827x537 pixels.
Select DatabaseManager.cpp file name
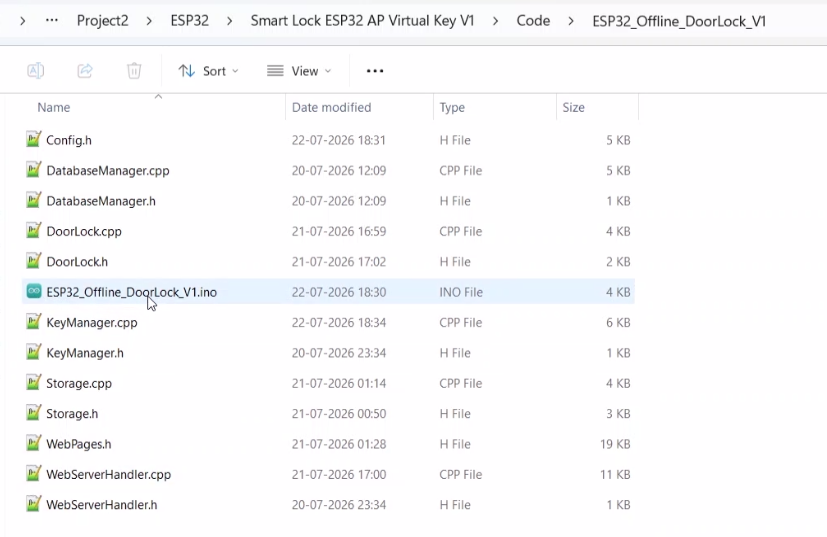(x=108, y=171)
